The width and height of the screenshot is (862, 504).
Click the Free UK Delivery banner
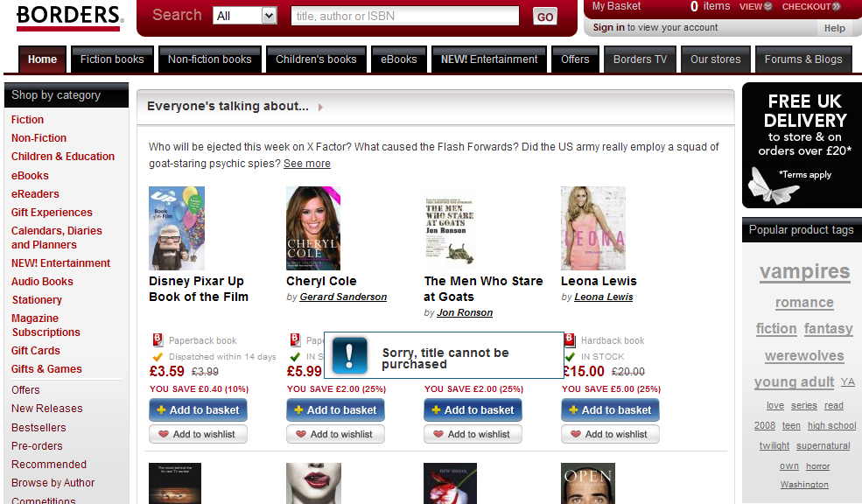(x=802, y=145)
